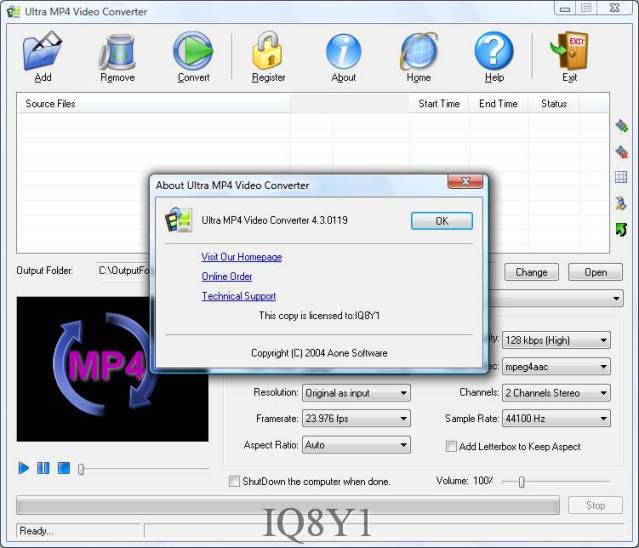The width and height of the screenshot is (639, 548).
Task: Click OK in the About dialog
Action: click(x=442, y=221)
